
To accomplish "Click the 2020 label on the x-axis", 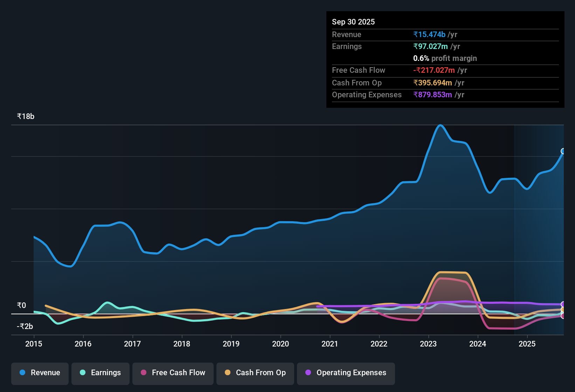I will 280,344.
